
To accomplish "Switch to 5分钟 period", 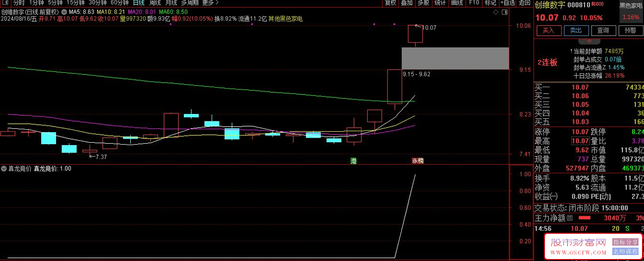I will [55, 2].
